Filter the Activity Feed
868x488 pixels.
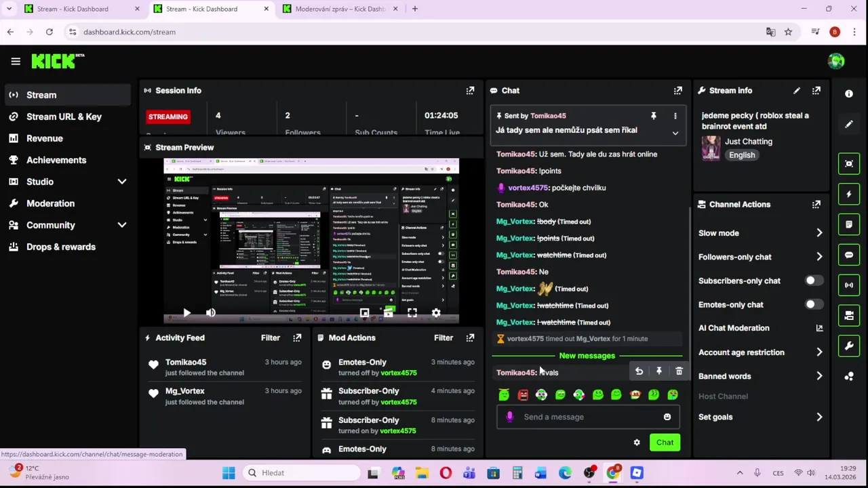[x=270, y=338]
